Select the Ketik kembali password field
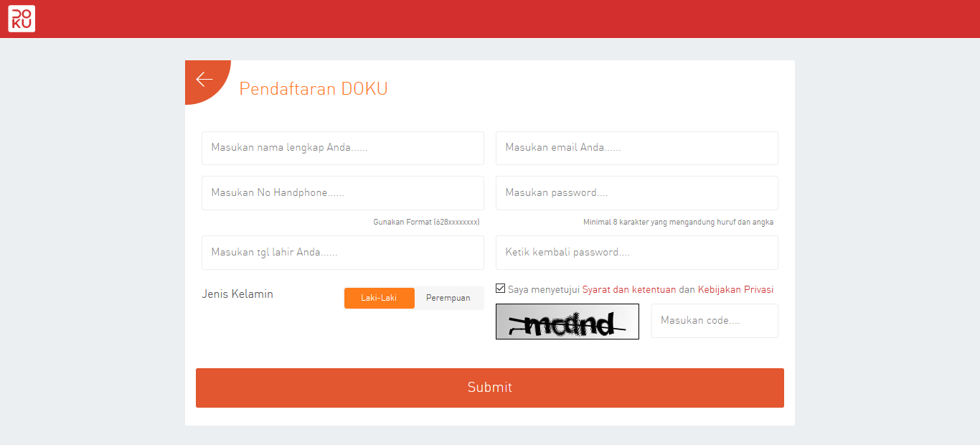The width and height of the screenshot is (980, 445). pyautogui.click(x=637, y=253)
